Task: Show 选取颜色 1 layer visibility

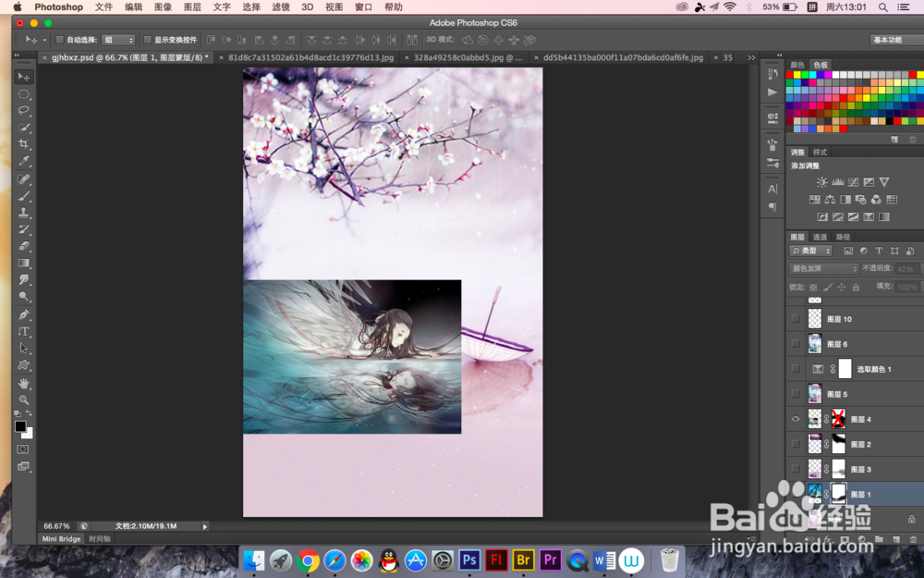Action: 796,369
